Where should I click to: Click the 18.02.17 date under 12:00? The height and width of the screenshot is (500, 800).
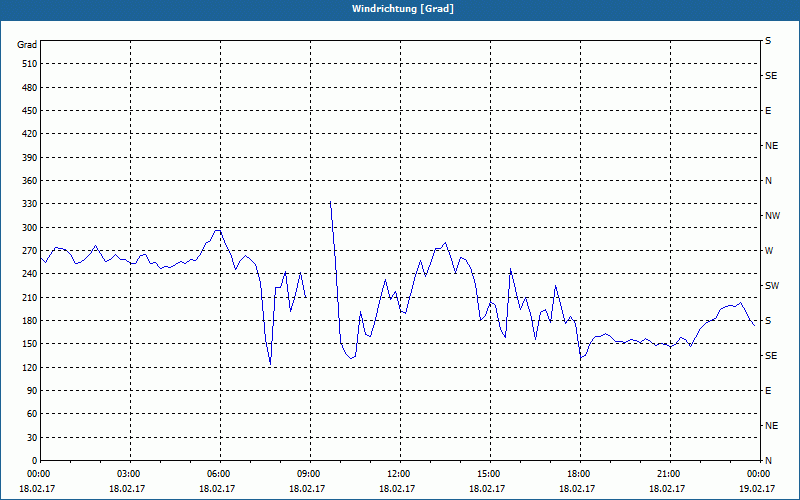397,488
